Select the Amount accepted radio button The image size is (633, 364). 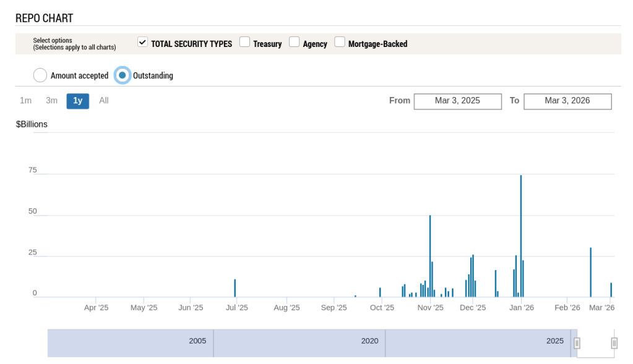40,75
